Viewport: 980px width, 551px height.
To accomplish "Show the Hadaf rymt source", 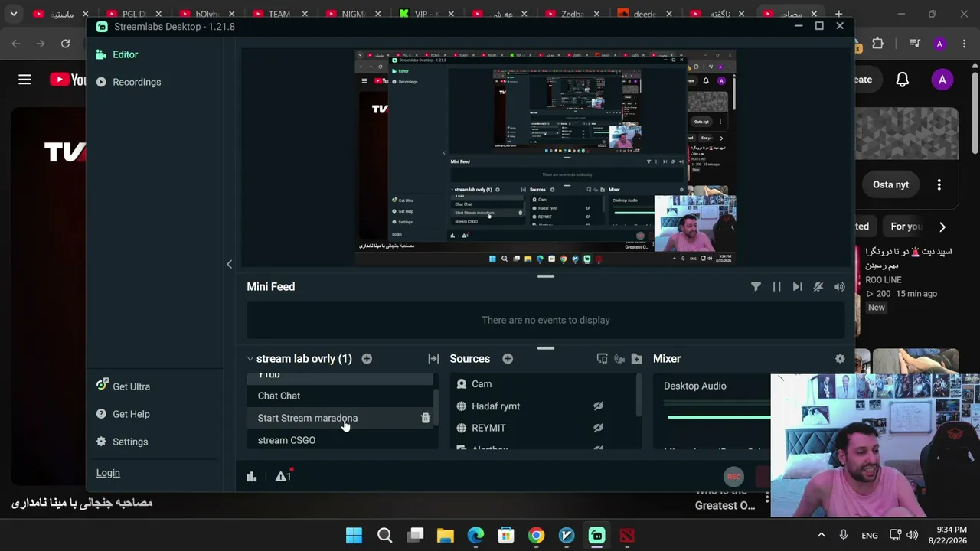I will click(598, 406).
